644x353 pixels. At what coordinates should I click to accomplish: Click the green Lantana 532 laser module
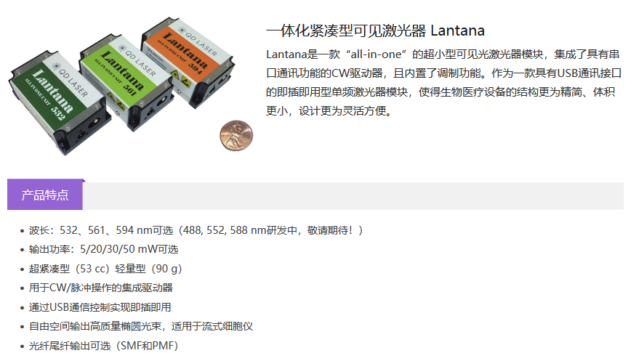60,102
